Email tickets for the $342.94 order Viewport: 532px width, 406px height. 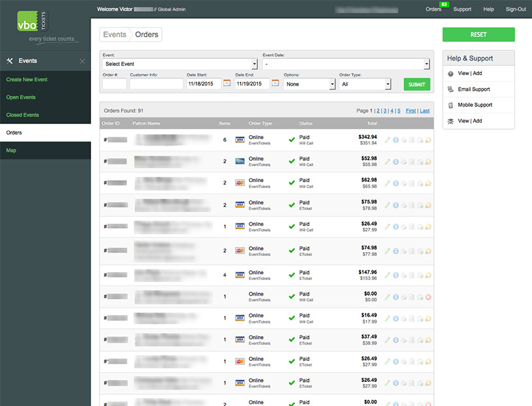tap(420, 140)
